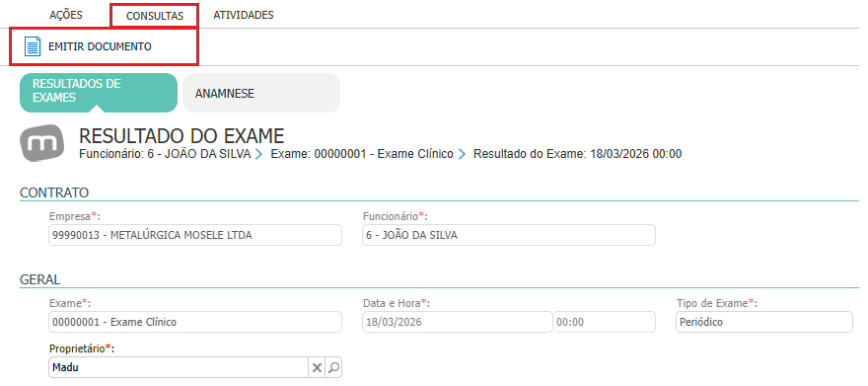Click the Emitir Documento page icon
This screenshot has height=386, width=868.
coord(33,46)
